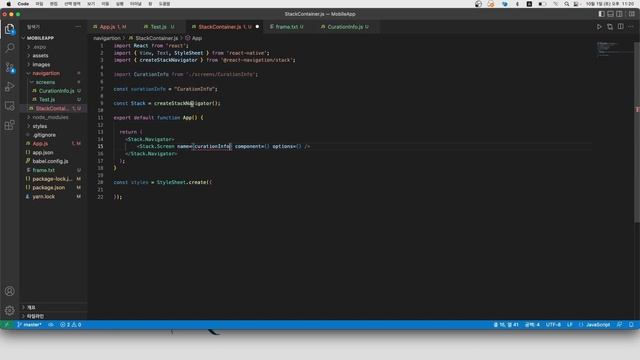This screenshot has width=640, height=360.
Task: Split the editor to the right
Action: coord(620,27)
